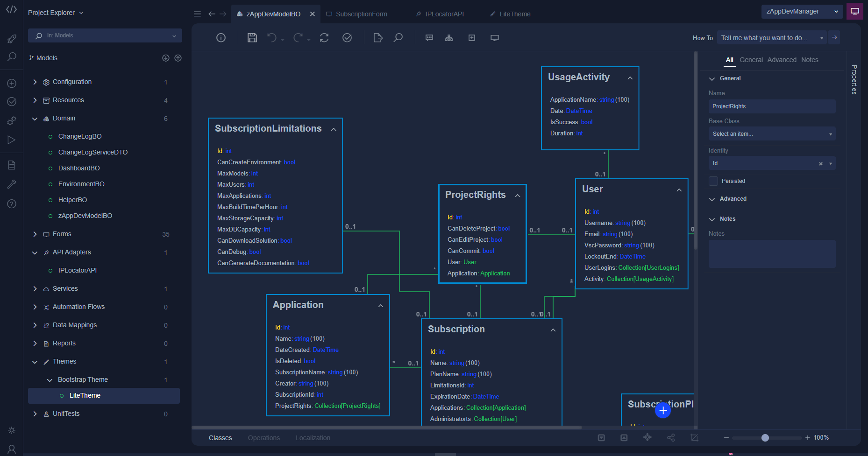
Task: Click the hierarchy diagram icon in the toolbar
Action: (x=449, y=38)
